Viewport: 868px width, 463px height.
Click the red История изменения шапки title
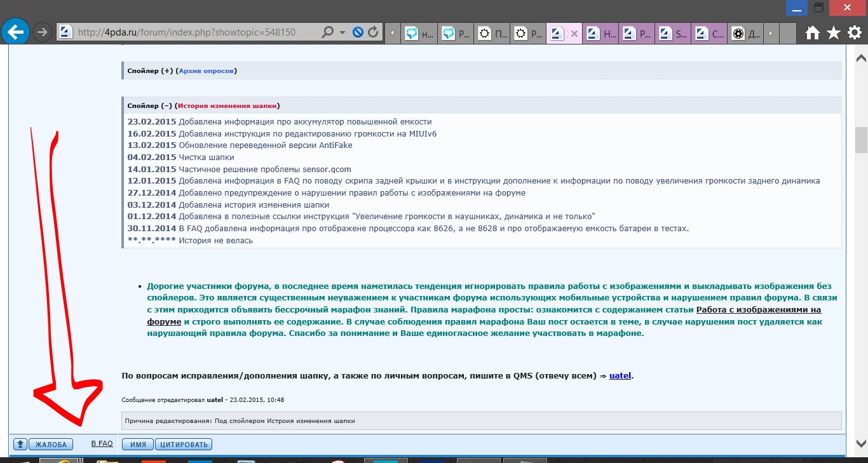(227, 105)
